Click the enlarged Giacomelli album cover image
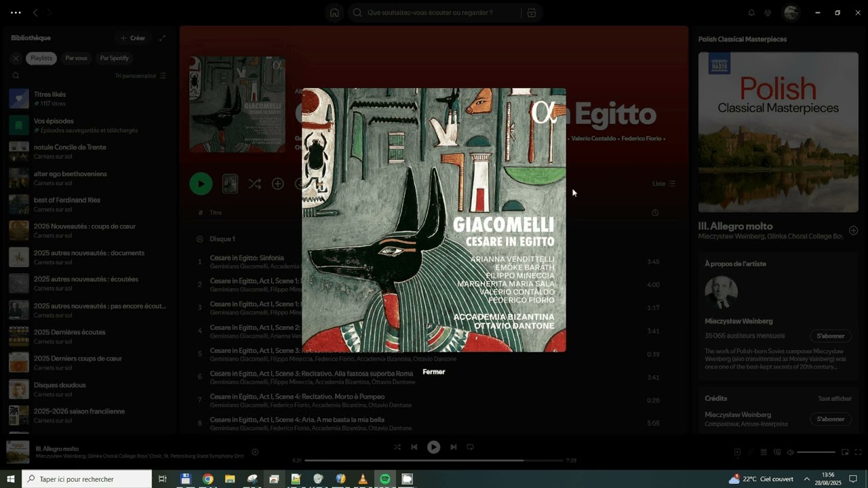868x488 pixels. [434, 220]
